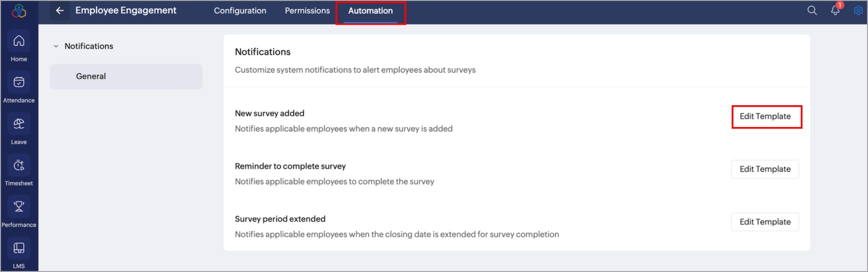Collapse the Notifications section chevron
Image resolution: width=868 pixels, height=272 pixels.
[x=56, y=47]
